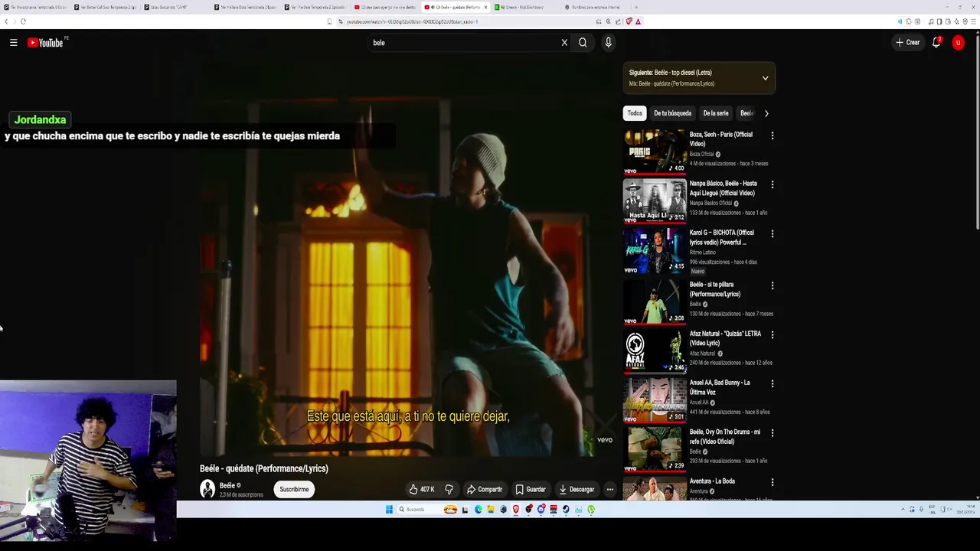980x551 pixels.
Task: Open the notifications bell
Action: tap(936, 43)
